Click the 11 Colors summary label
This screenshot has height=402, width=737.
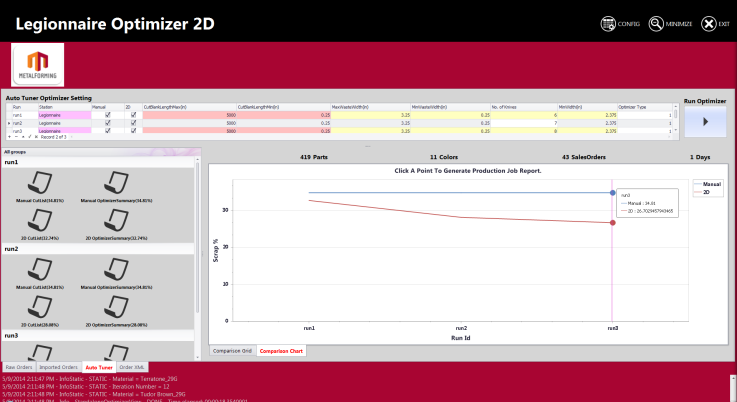coord(444,157)
